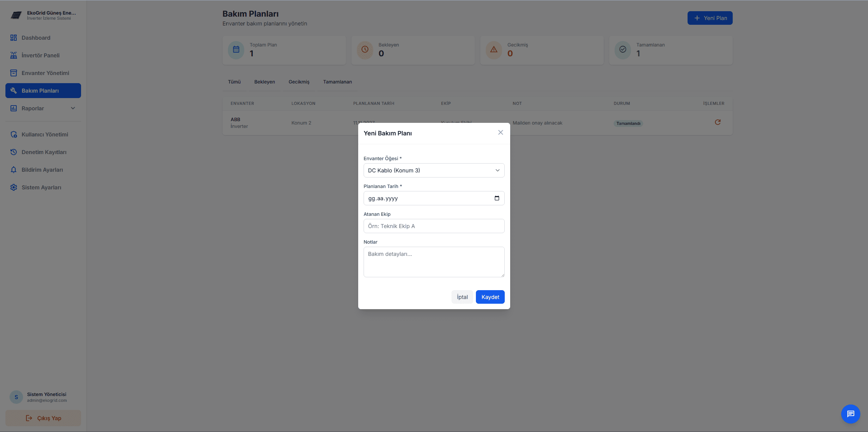Open Sistem Ayarları gear item
This screenshot has height=432, width=868.
click(x=41, y=187)
